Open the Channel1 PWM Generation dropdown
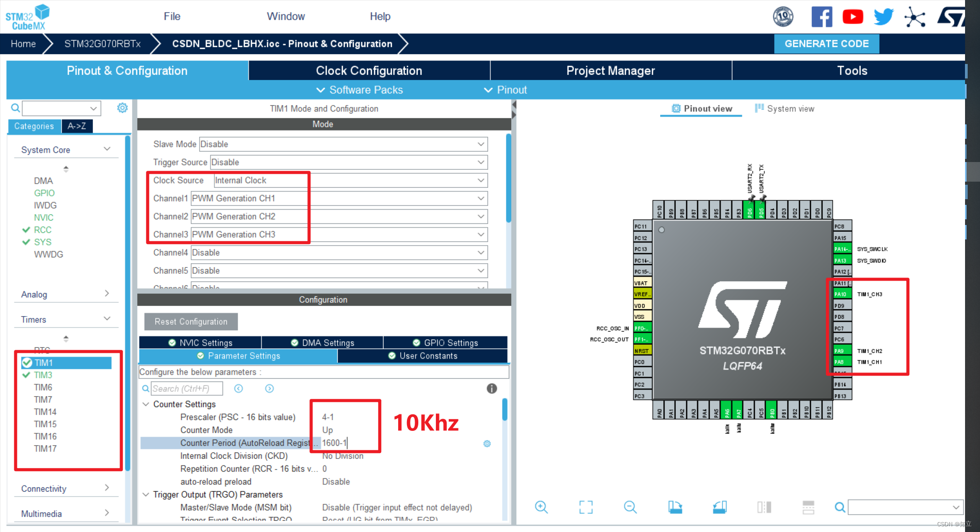The width and height of the screenshot is (980, 532). pos(339,198)
